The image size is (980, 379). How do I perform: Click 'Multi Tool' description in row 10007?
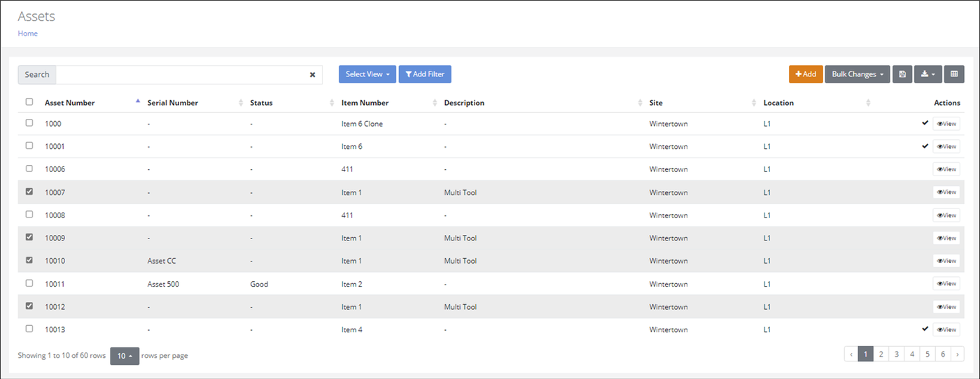(x=460, y=192)
